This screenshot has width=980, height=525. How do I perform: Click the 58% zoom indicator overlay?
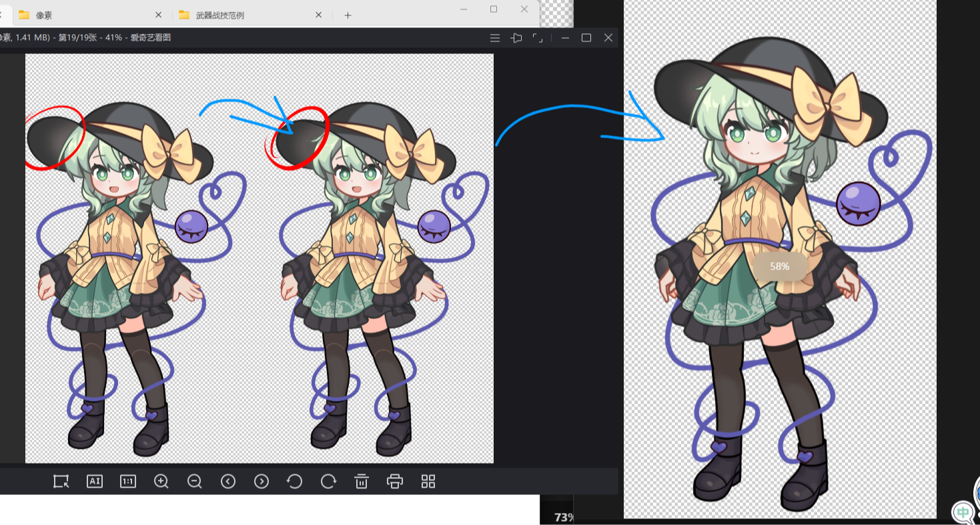coord(779,266)
